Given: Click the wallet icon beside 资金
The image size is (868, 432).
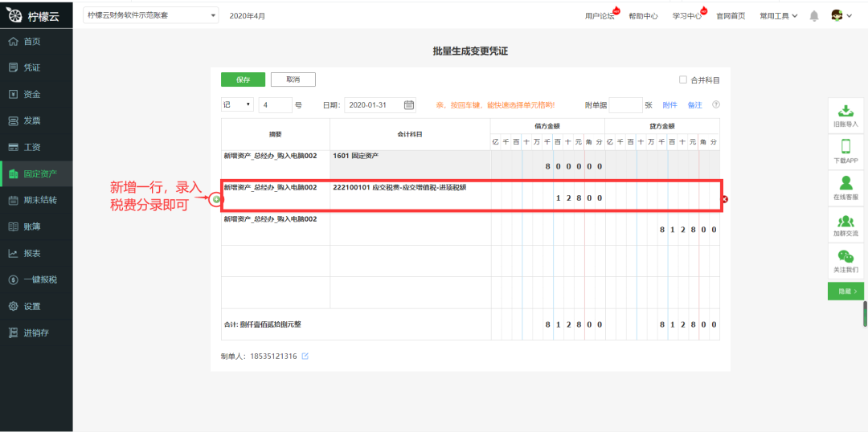Looking at the screenshot, I should pyautogui.click(x=14, y=95).
